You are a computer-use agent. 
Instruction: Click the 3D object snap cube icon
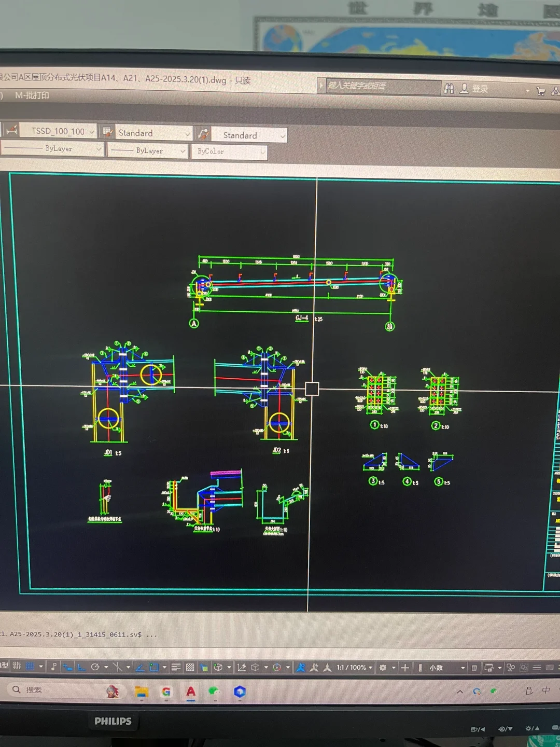218,667
